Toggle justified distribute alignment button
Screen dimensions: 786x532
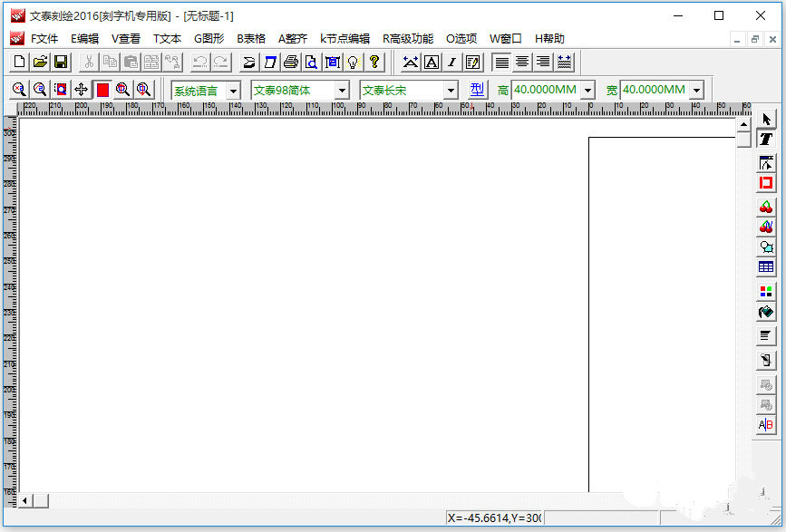(x=564, y=63)
